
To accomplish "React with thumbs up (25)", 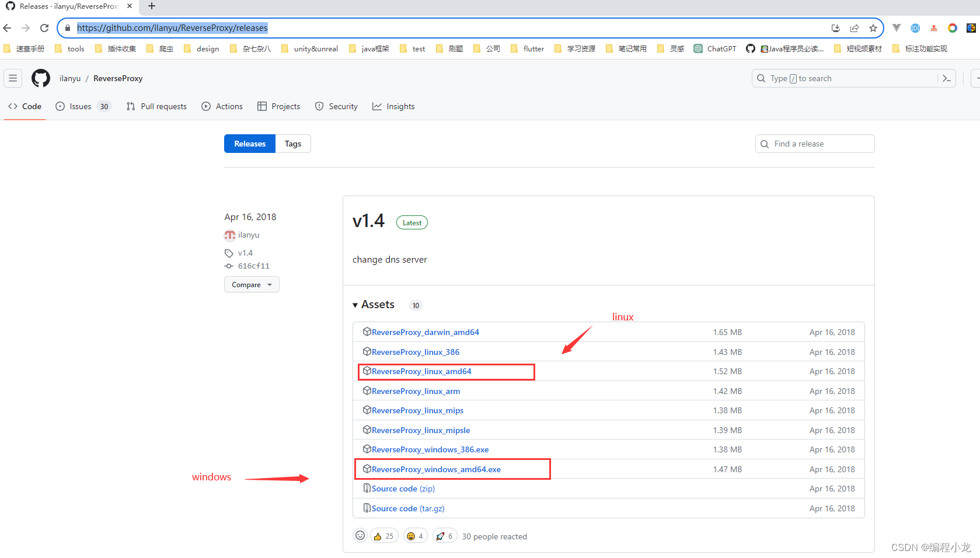I will pos(384,536).
